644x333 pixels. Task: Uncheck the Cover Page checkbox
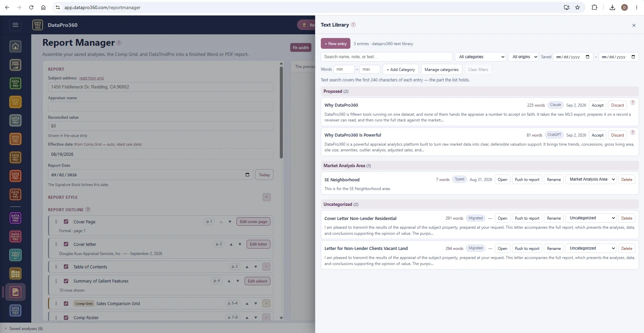66,222
